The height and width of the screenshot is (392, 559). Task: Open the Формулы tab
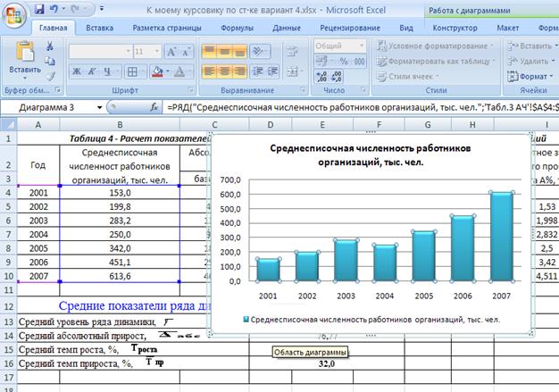[x=237, y=28]
